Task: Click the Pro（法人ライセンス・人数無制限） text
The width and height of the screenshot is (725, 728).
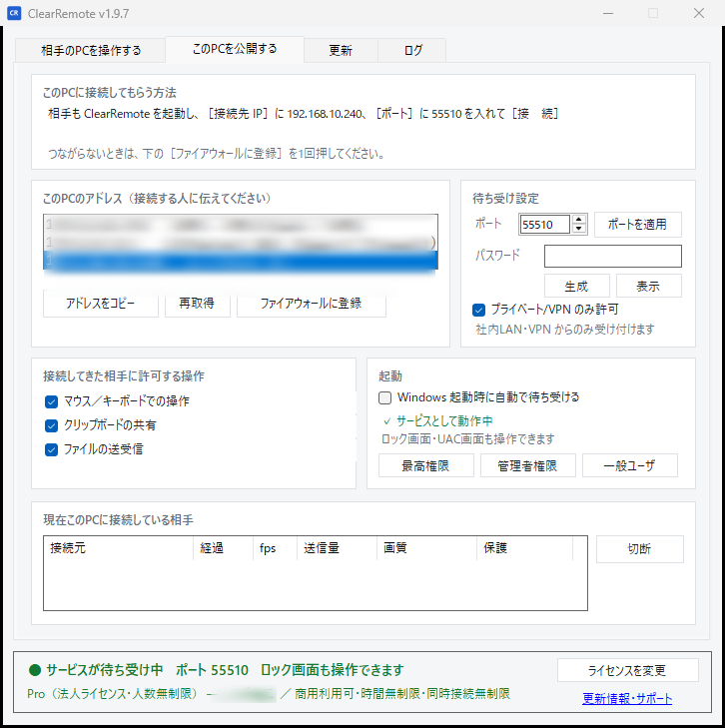Action: click(113, 694)
